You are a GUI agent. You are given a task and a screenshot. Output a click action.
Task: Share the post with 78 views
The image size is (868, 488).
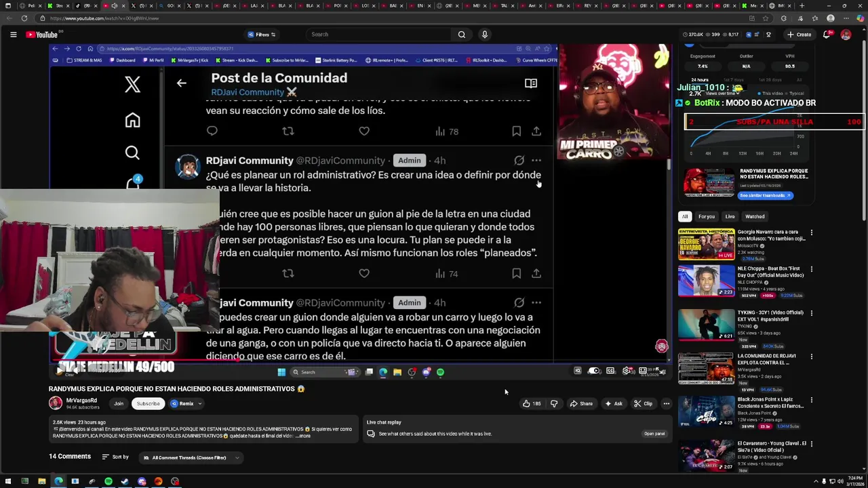point(536,131)
